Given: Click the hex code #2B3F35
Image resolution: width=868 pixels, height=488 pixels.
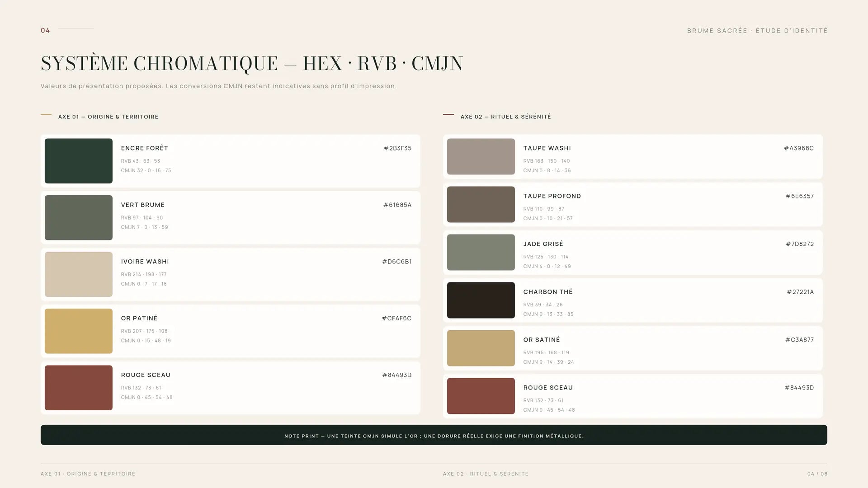Looking at the screenshot, I should coord(397,148).
